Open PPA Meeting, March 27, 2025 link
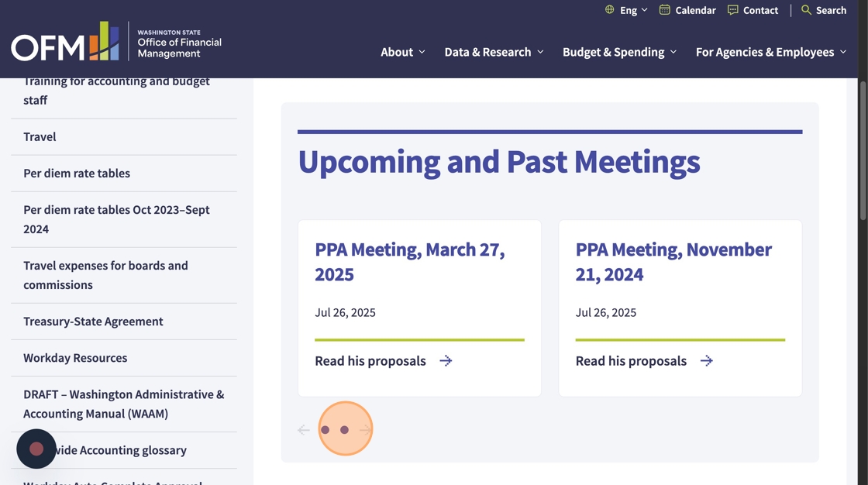 point(409,262)
